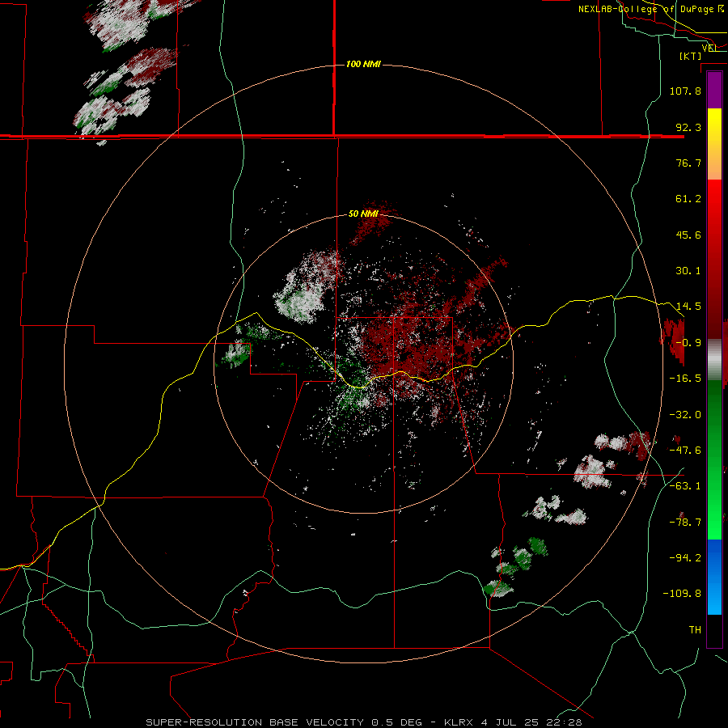Pick the purple segment of the color bar
Viewport: 728px width, 728px height.
click(714, 90)
